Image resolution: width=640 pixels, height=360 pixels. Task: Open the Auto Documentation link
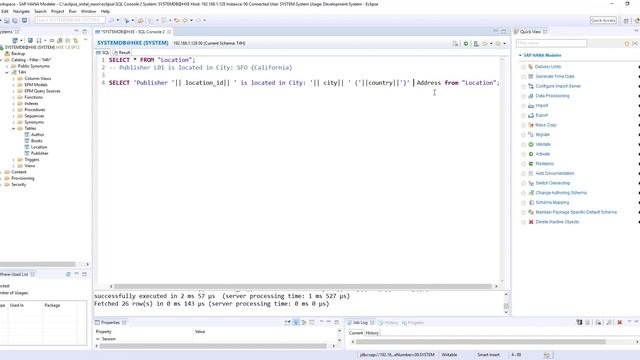click(x=555, y=173)
